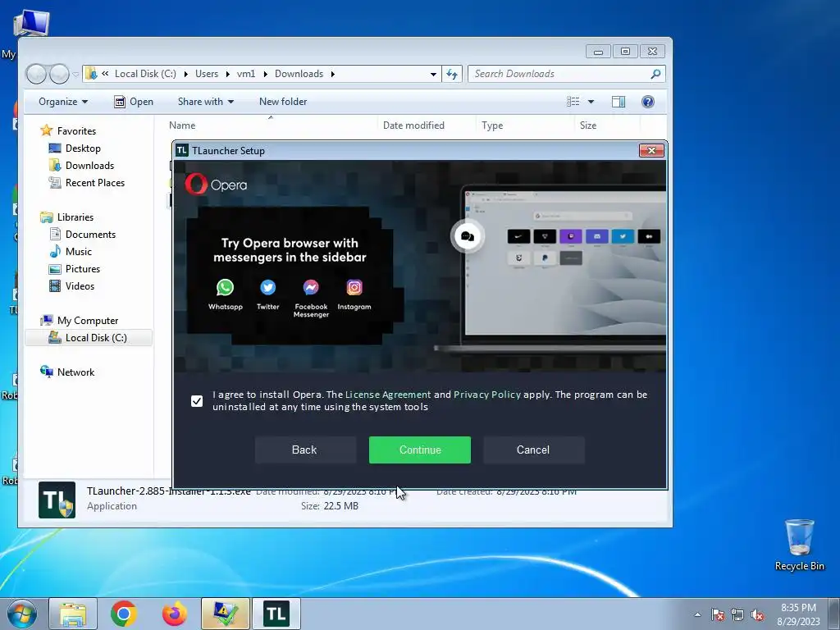Open Explorer help icon
840x630 pixels.
(x=648, y=102)
